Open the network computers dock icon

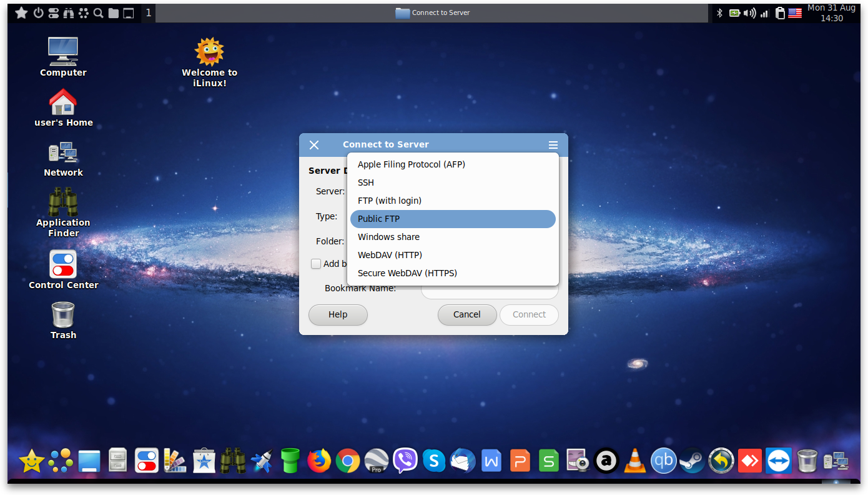click(x=836, y=461)
